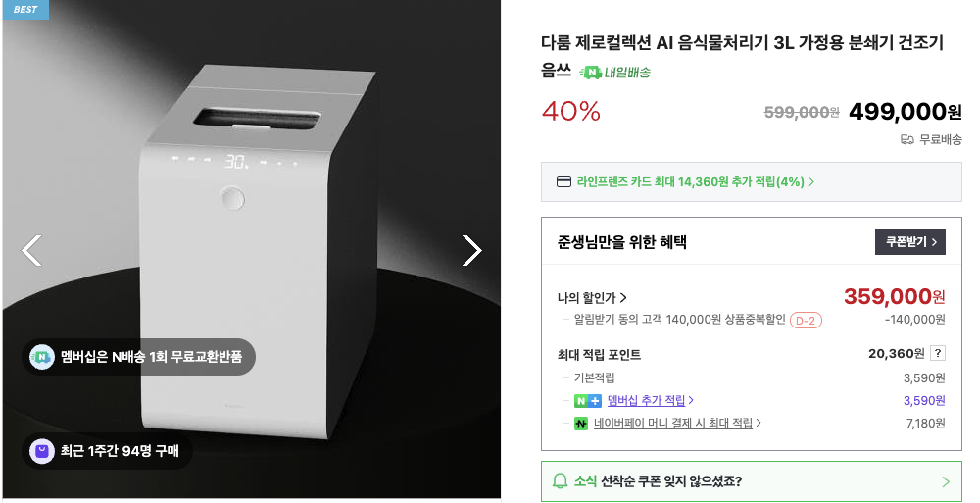The image size is (980, 503).
Task: Click the D-2 discount deadline badge
Action: 806,320
